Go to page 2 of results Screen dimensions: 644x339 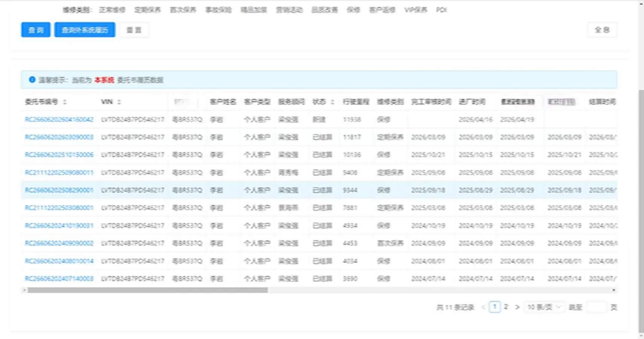pyautogui.click(x=506, y=307)
